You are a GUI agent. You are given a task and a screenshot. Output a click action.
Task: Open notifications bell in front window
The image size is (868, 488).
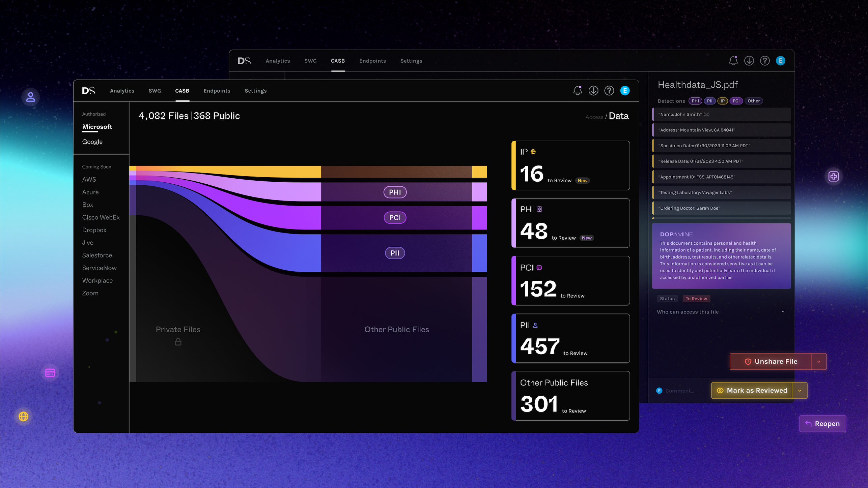click(x=578, y=91)
